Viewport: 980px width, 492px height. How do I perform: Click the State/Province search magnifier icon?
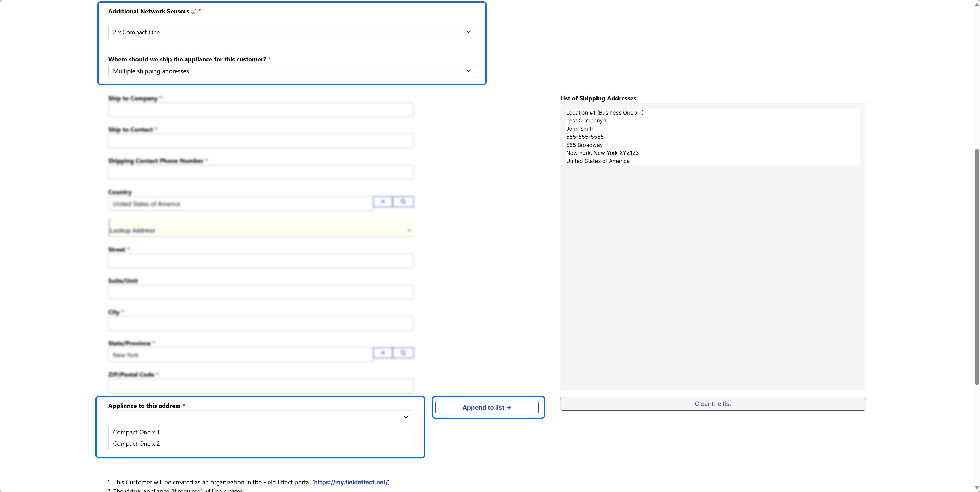coord(403,353)
